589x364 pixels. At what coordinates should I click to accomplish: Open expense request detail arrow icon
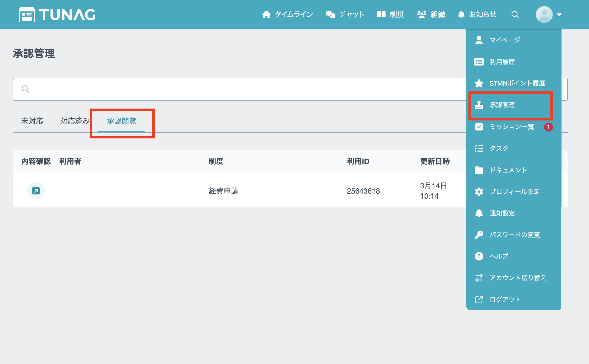click(36, 190)
